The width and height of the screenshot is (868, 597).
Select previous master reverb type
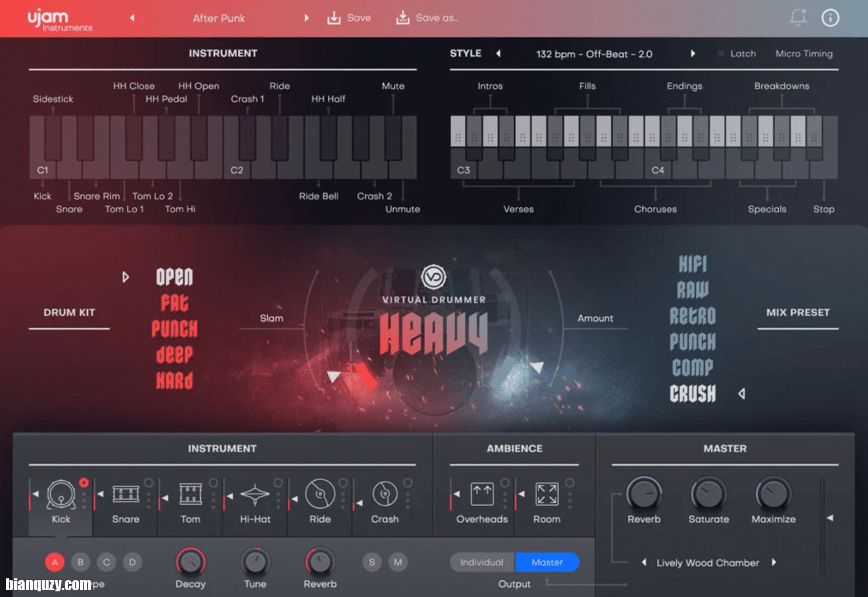tap(644, 563)
